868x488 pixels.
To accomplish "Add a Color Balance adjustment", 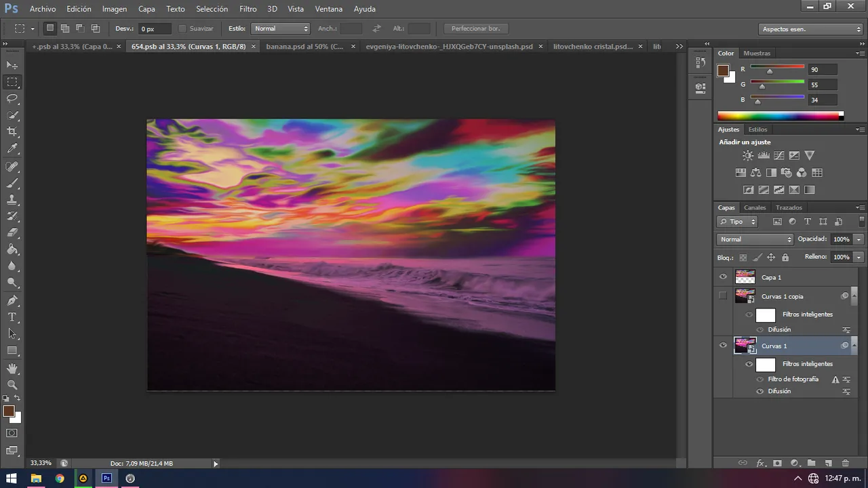I will [756, 173].
